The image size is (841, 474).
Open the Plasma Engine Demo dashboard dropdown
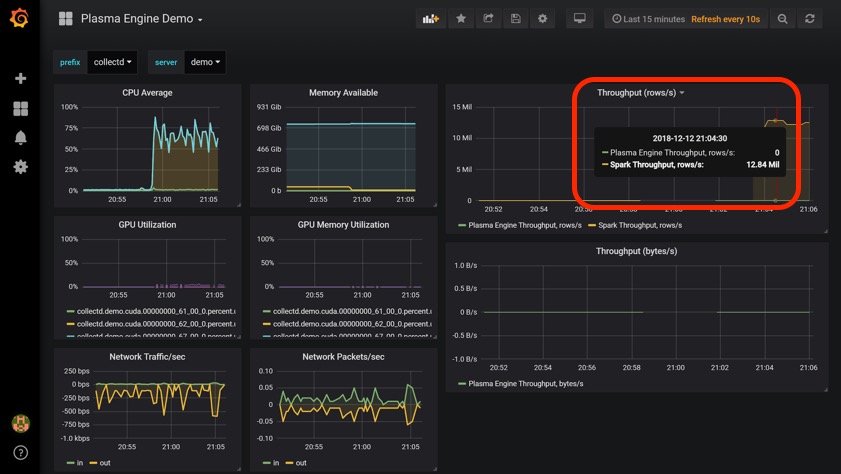point(140,19)
